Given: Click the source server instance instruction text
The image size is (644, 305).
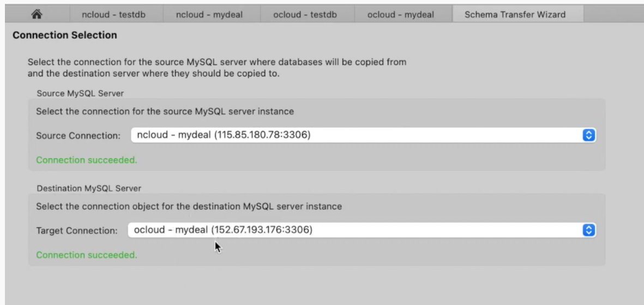Looking at the screenshot, I should 165,111.
